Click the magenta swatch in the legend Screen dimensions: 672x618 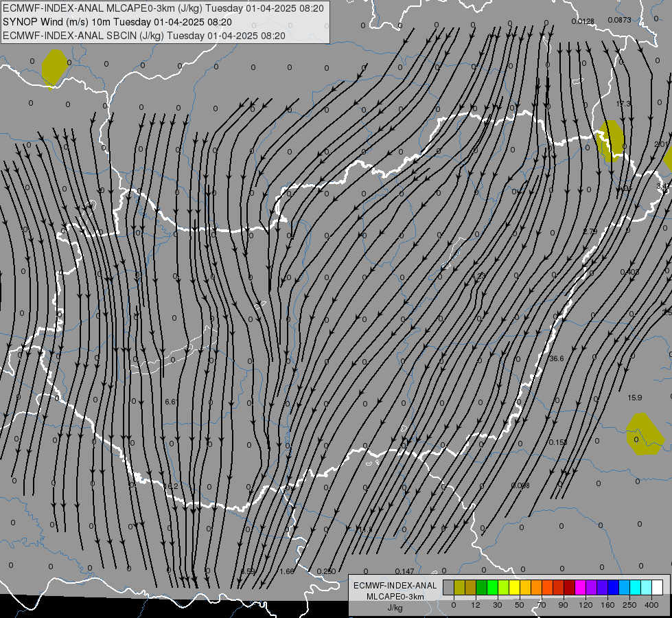pyautogui.click(x=581, y=587)
